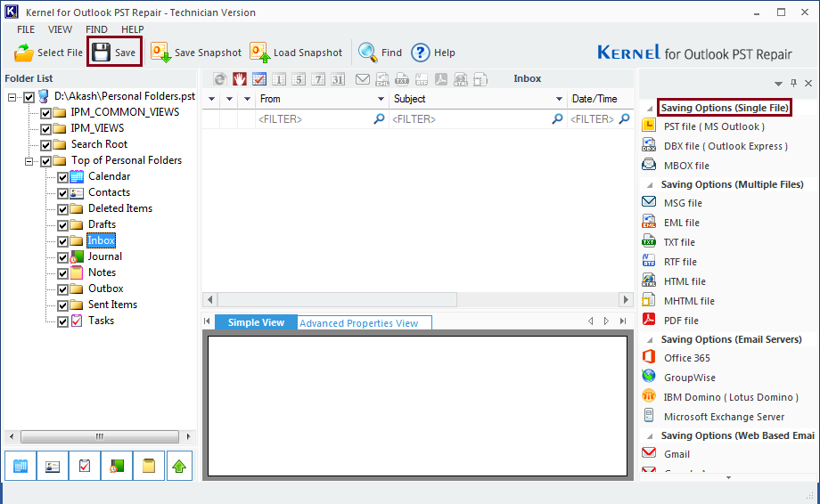Click the 31-day calendar view icon
820x504 pixels.
click(x=338, y=79)
